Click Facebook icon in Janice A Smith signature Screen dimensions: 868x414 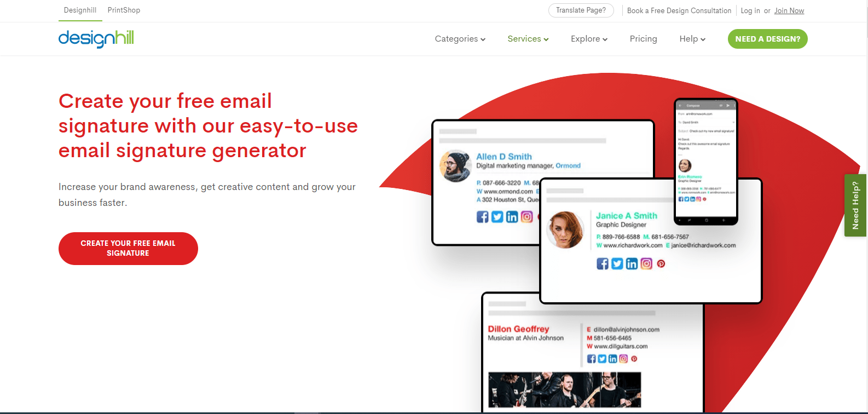tap(603, 264)
